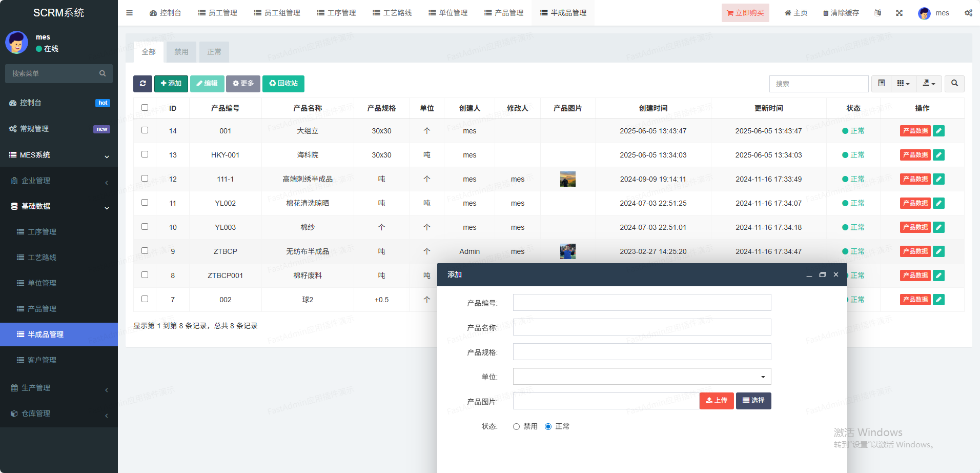Check the checkbox for row ID 13
Viewport: 980px width, 473px height.
pos(145,154)
